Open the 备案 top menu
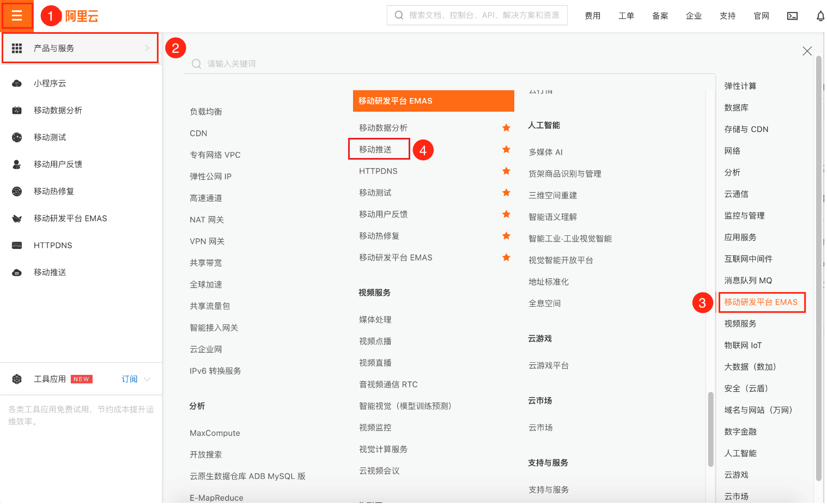The image size is (827, 504). pyautogui.click(x=660, y=16)
